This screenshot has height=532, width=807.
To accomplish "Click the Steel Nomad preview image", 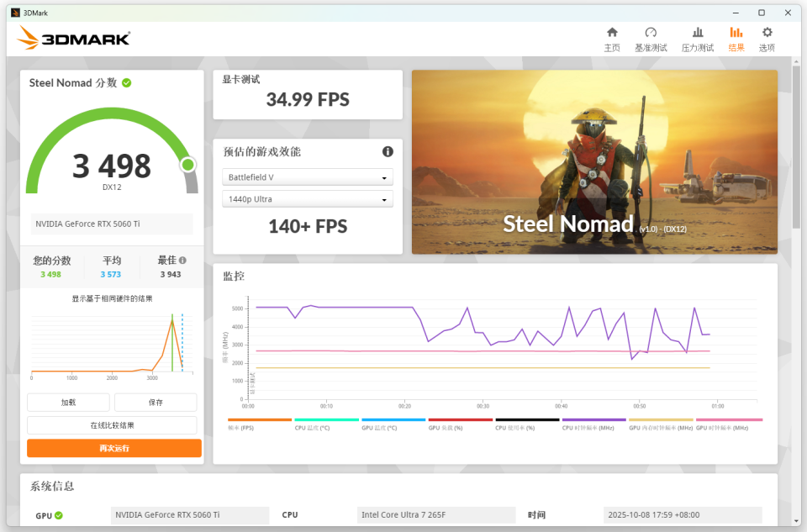I will [594, 162].
